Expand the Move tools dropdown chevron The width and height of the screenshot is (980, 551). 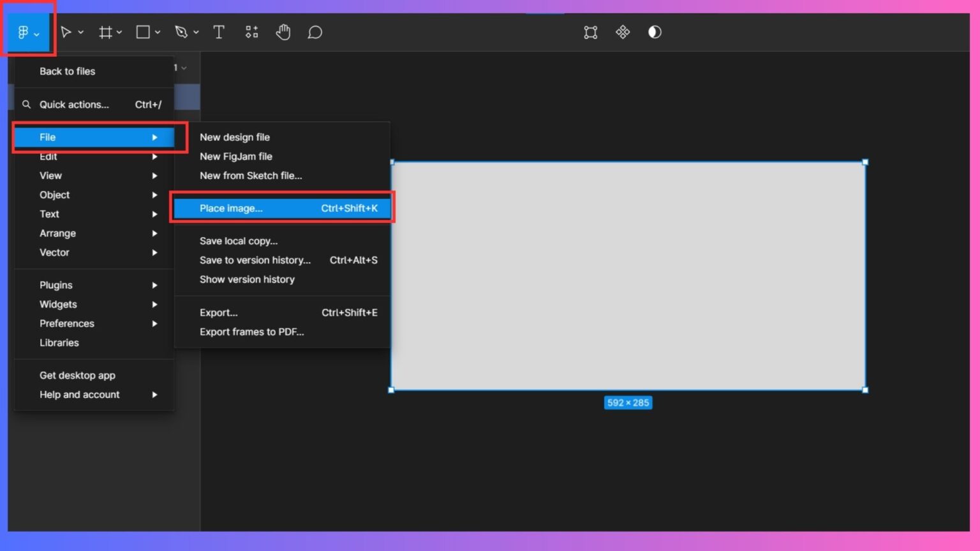[x=81, y=32]
